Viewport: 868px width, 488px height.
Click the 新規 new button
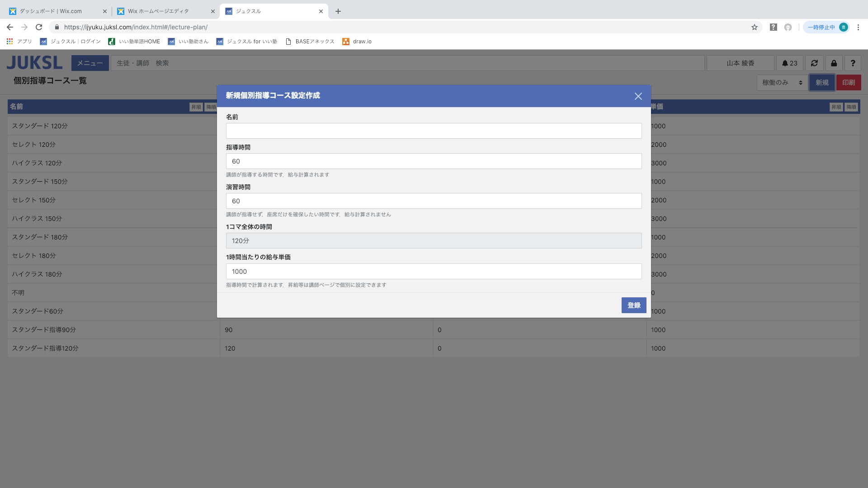(x=822, y=83)
